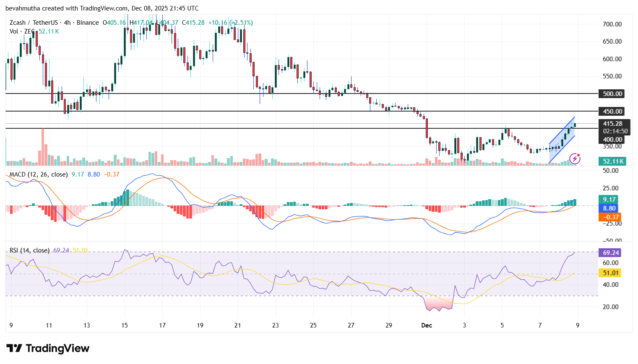
Task: Click the 500.00 horizontal level price tag
Action: coord(612,94)
